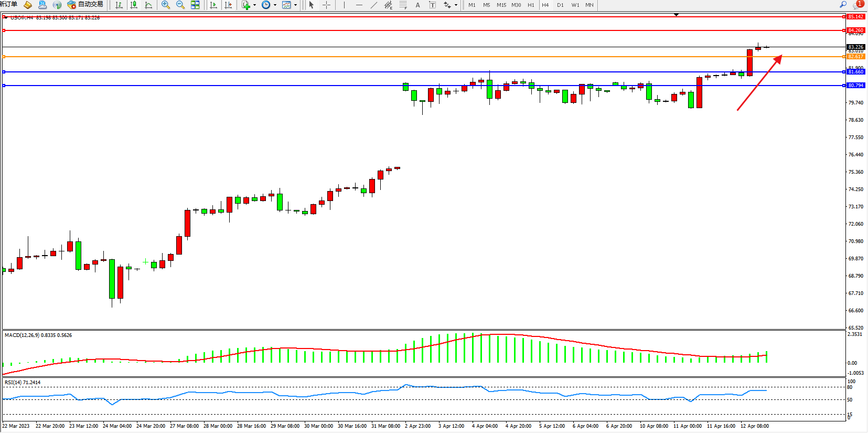The image size is (868, 433).
Task: Select the crosshair tool
Action: (326, 5)
